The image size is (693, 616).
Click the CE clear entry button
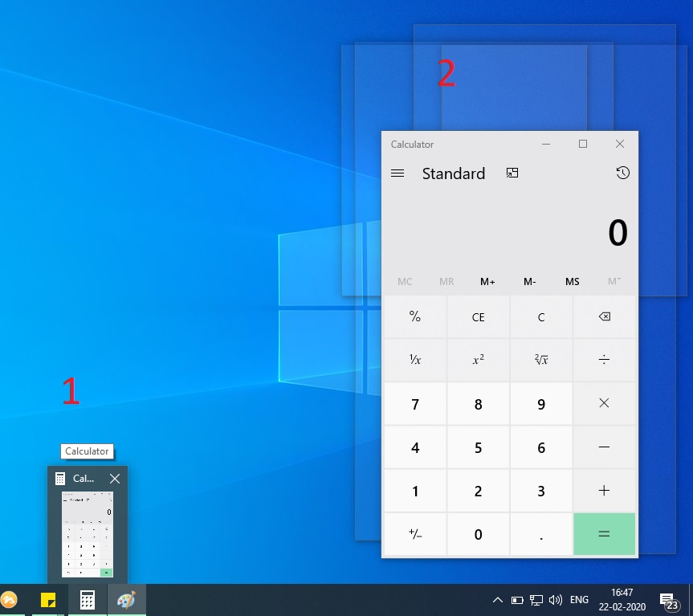click(478, 317)
